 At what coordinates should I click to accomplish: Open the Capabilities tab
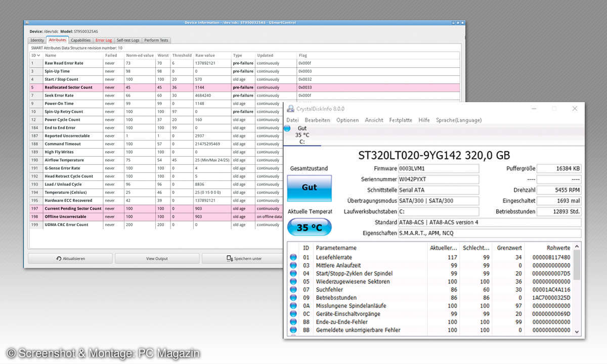tap(80, 40)
